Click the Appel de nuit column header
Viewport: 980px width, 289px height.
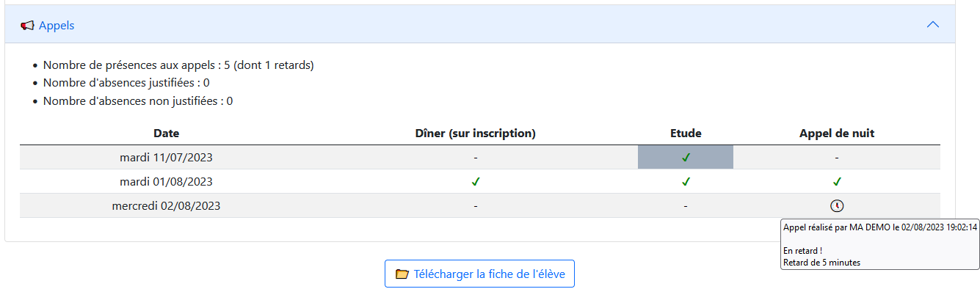837,133
